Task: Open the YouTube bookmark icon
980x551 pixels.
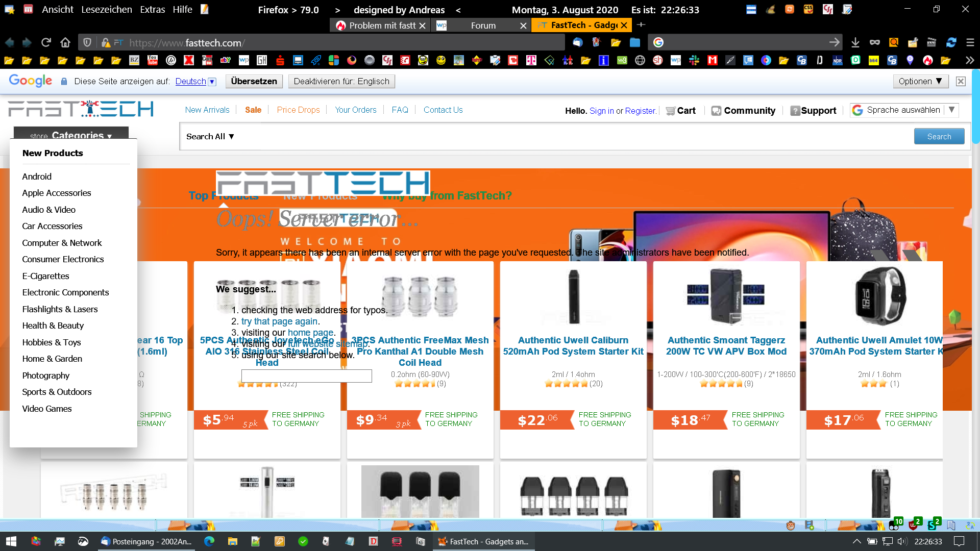Action: [x=153, y=60]
